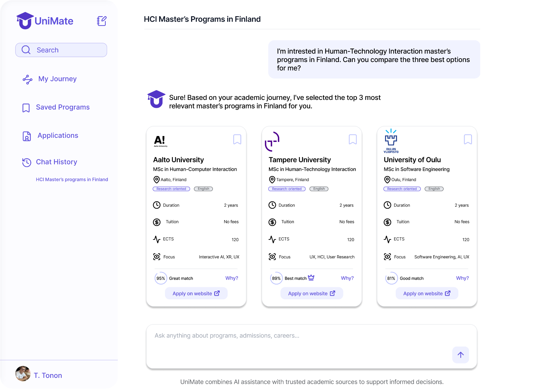Click Tuition dollar icon on Aalto card

tap(157, 222)
